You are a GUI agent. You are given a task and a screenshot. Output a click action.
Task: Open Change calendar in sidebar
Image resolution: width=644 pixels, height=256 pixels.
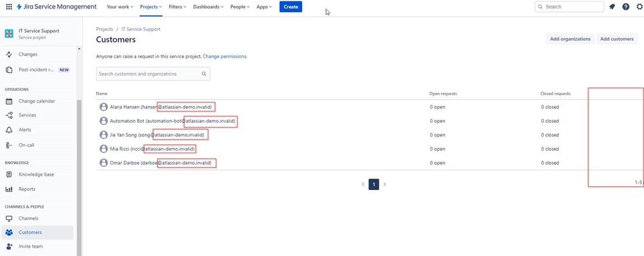(37, 101)
